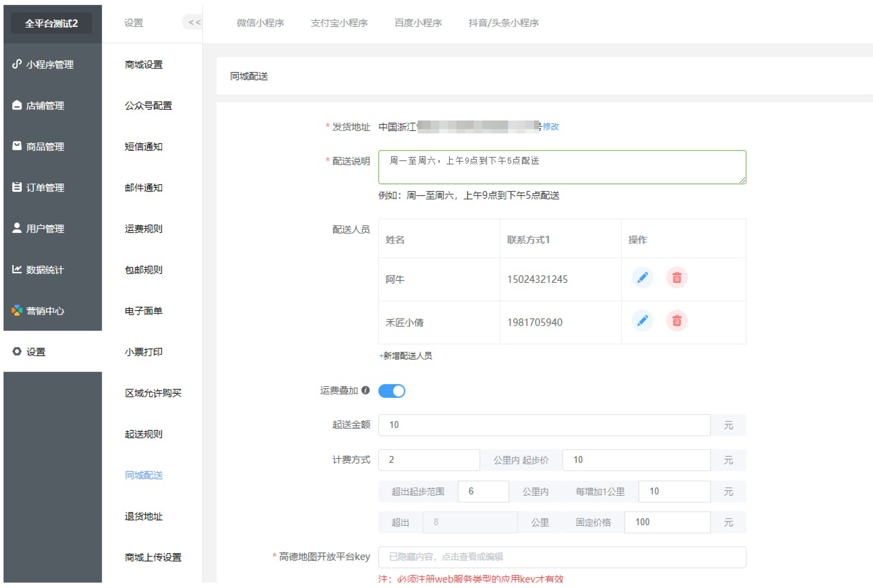Open 区域允许购买 settings page
Image resolution: width=873 pixels, height=588 pixels.
[153, 393]
